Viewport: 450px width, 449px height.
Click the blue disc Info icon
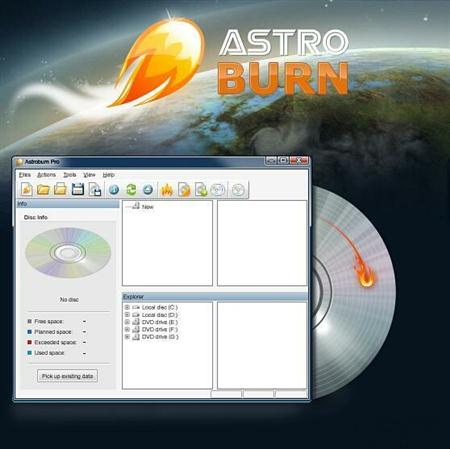[x=114, y=190]
